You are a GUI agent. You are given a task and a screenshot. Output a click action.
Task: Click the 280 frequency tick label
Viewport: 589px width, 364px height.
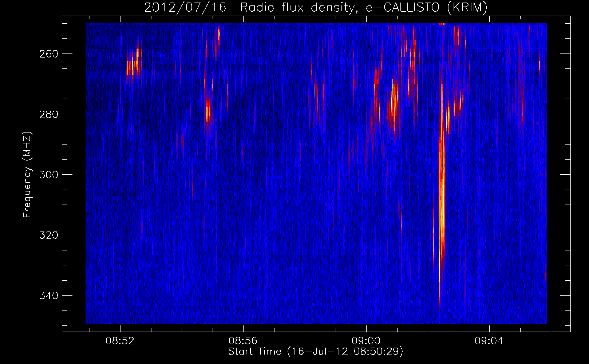[49, 114]
